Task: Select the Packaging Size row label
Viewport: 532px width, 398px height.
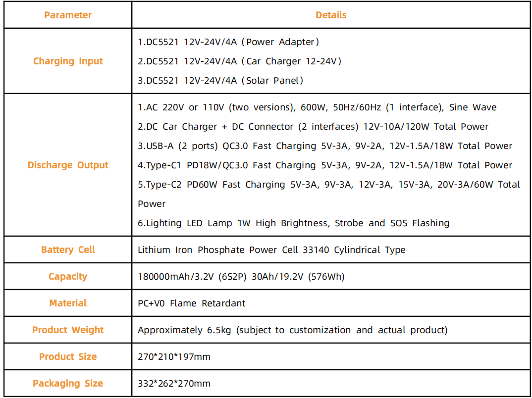Action: pyautogui.click(x=68, y=383)
